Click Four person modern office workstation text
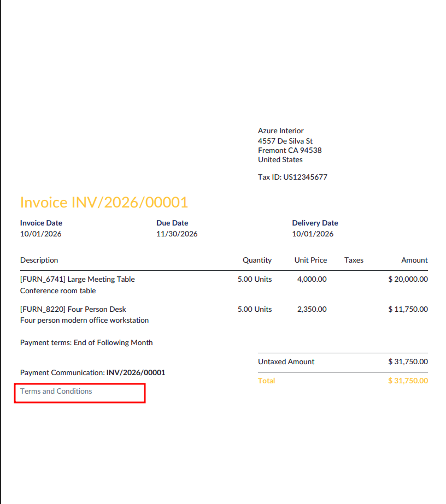The width and height of the screenshot is (446, 504). point(84,321)
